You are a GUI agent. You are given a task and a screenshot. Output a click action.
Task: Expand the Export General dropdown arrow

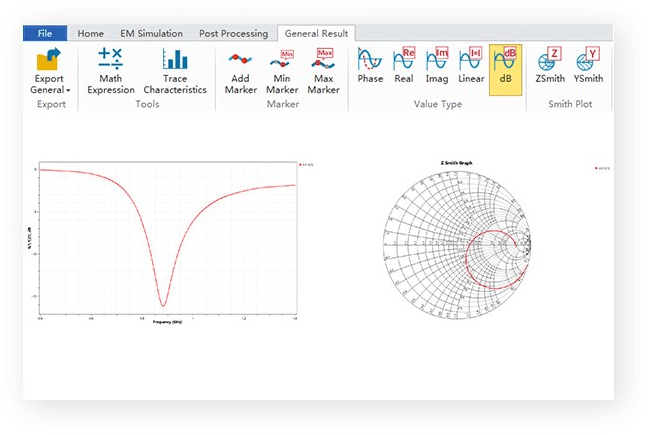coord(68,90)
